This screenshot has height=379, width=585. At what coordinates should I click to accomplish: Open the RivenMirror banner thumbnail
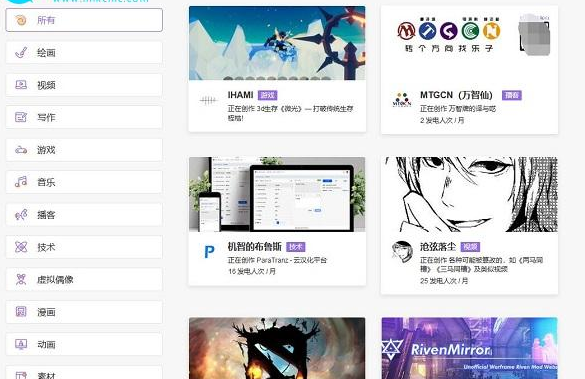(x=469, y=348)
